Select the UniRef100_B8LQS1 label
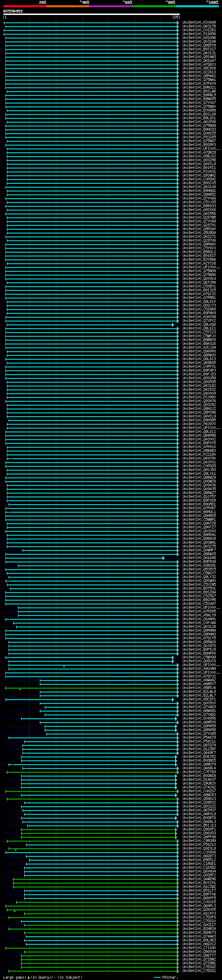This screenshot has width=222, height=980. coord(199,118)
